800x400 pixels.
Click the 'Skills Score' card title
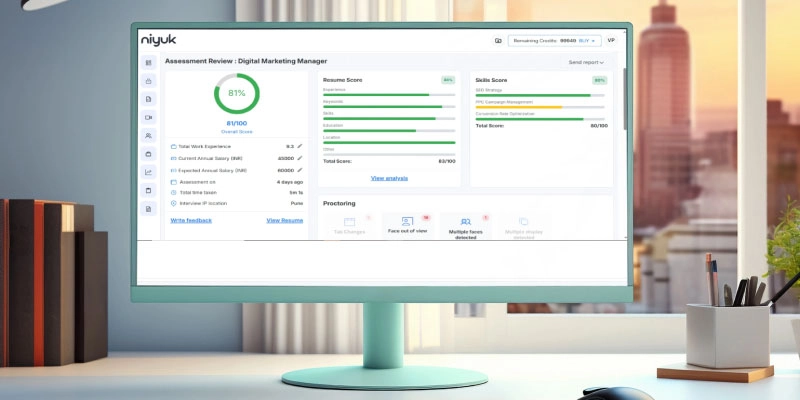tap(491, 80)
